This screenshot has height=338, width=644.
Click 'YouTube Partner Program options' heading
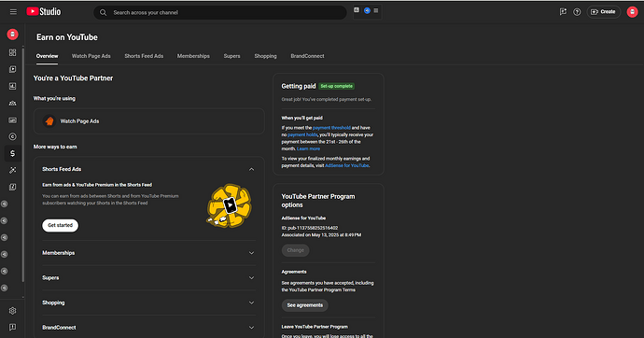(318, 201)
